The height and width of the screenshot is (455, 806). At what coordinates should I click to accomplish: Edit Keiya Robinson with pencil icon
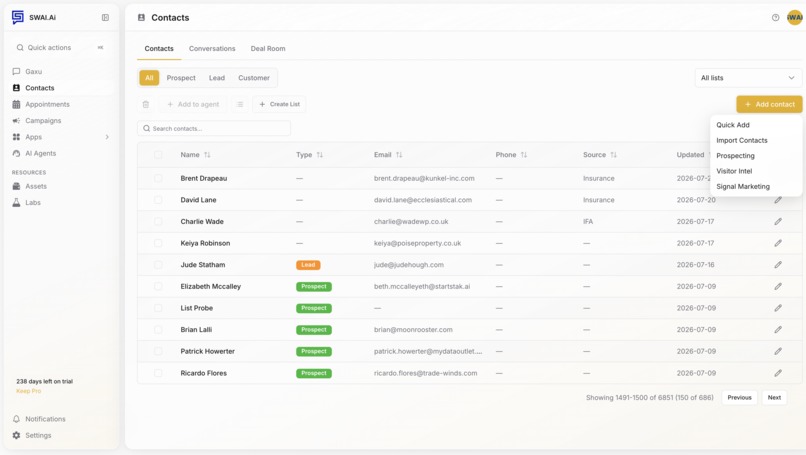pyautogui.click(x=778, y=243)
